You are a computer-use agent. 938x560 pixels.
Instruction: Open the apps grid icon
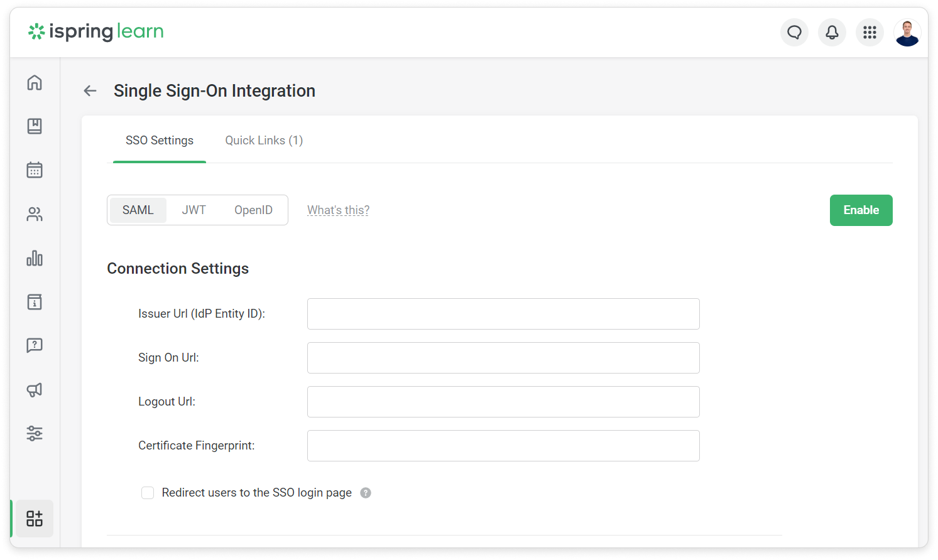[x=870, y=32]
